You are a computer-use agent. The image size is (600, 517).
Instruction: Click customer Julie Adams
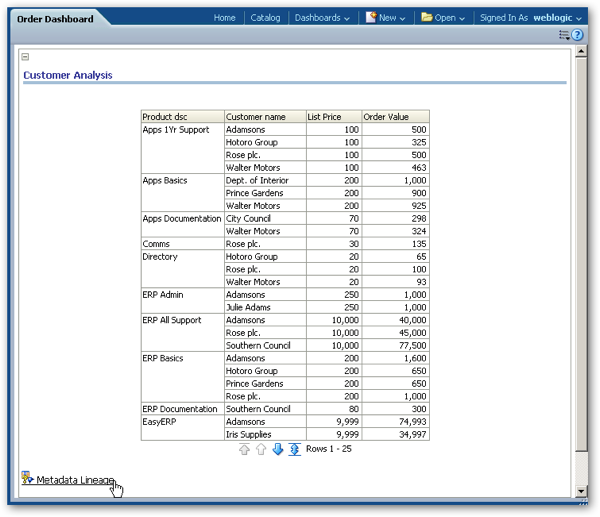pos(265,307)
